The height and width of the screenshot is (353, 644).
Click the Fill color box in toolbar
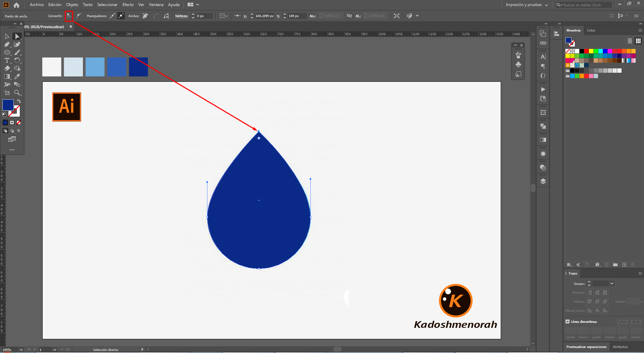8,105
